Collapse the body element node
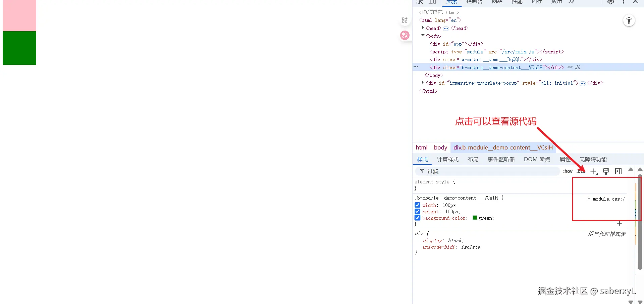644x304 pixels. (x=423, y=36)
